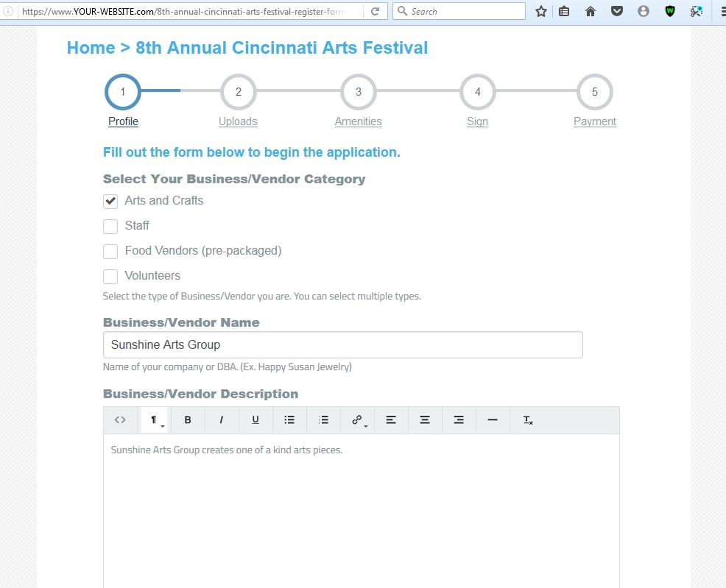Insert horizontal rule in description
Screen dimensions: 726x588
[x=493, y=420]
